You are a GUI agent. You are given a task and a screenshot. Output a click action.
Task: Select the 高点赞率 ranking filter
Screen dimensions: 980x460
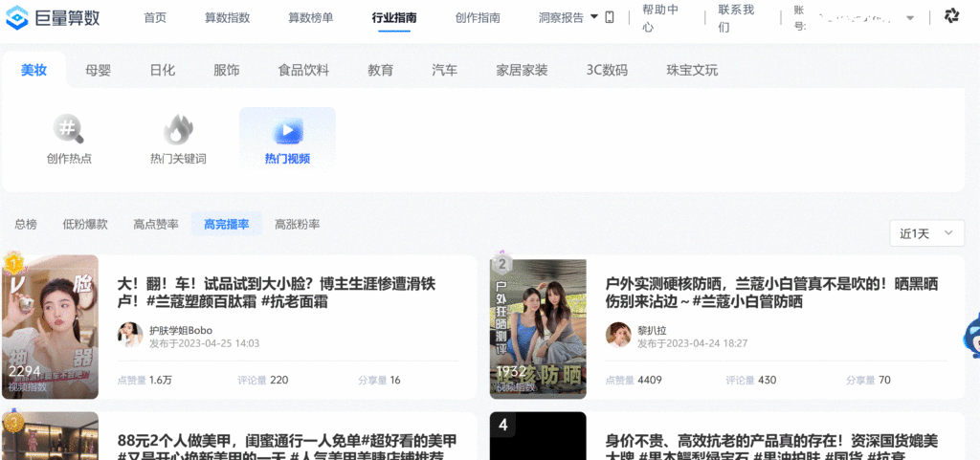[156, 224]
